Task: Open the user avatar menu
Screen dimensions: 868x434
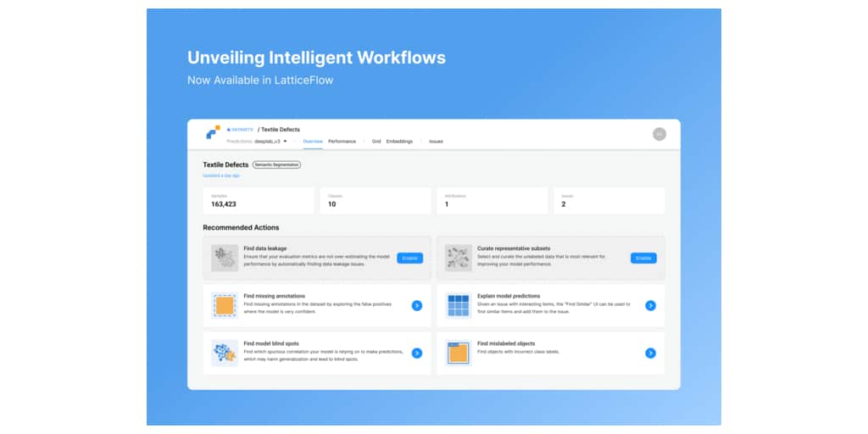Action: (659, 134)
